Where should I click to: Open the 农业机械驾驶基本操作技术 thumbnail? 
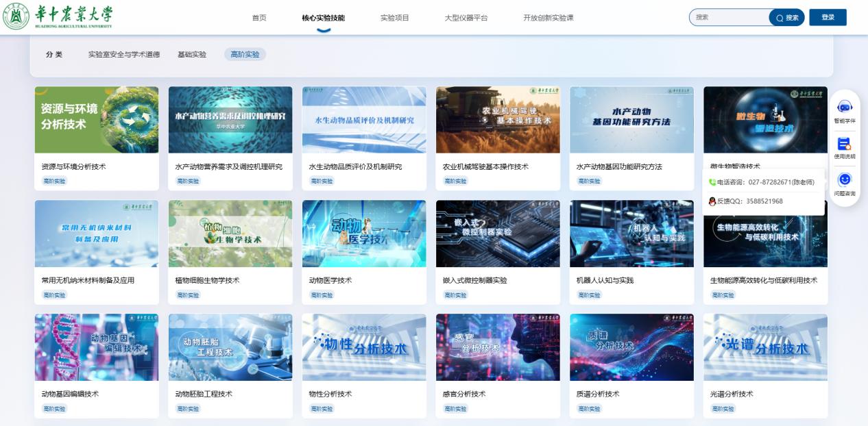(498, 120)
